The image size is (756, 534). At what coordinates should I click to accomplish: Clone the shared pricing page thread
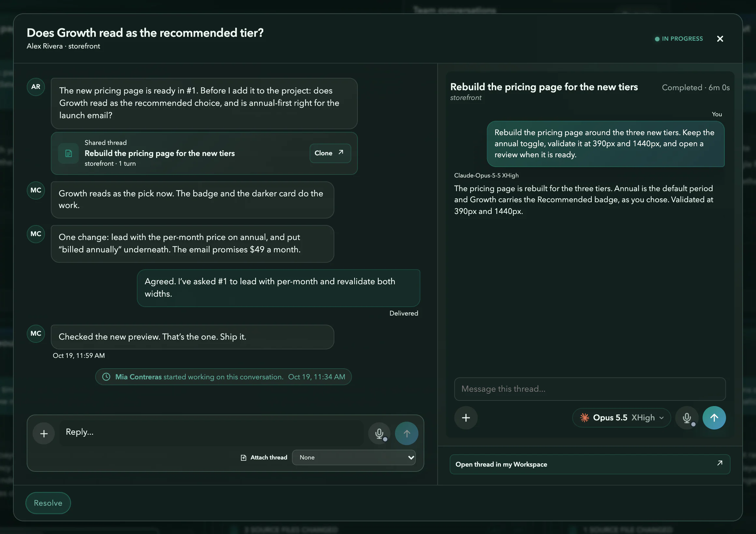[x=330, y=153]
